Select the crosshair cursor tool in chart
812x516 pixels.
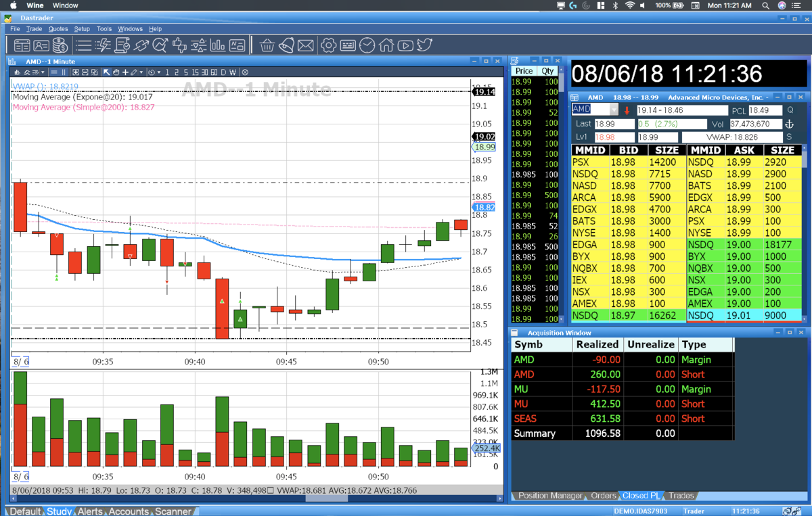click(x=125, y=72)
